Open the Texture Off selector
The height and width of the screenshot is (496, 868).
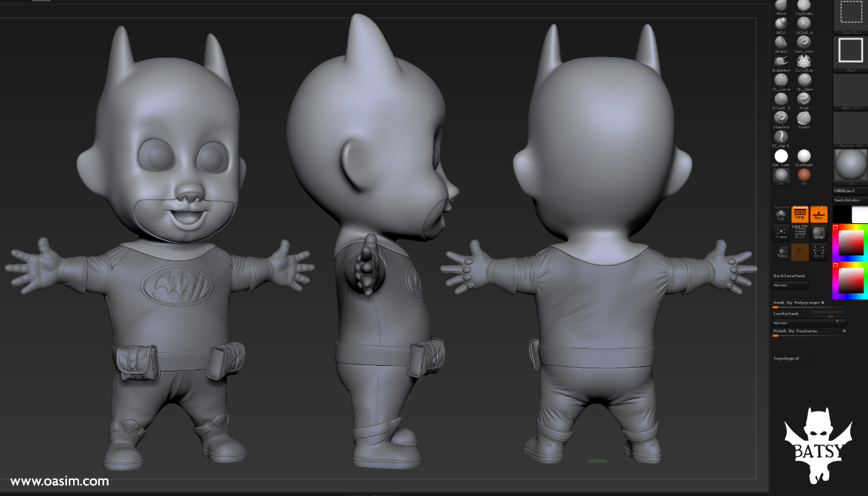pos(851,129)
